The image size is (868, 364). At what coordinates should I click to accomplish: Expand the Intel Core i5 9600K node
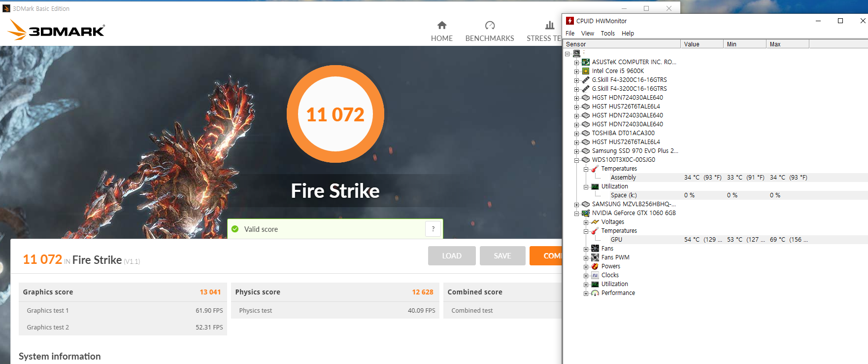[576, 72]
